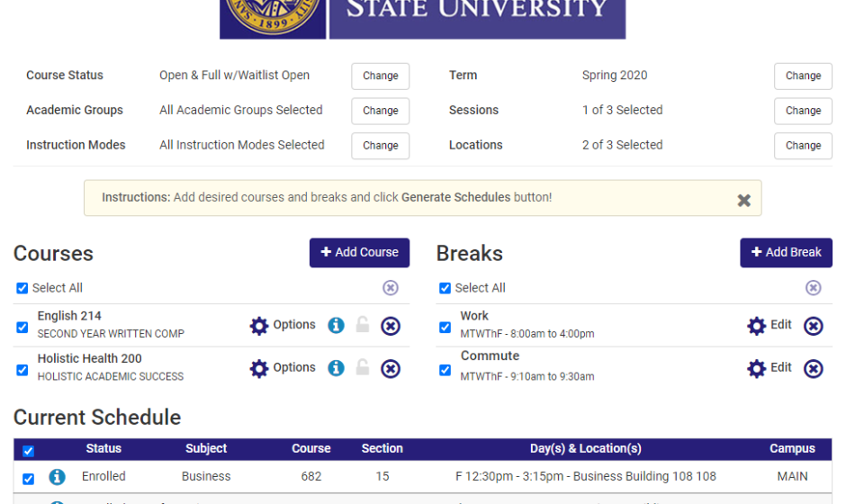
Task: Click 'HOLISTIC ACADEMIC SUCCESS' subtitle
Action: 110,376
